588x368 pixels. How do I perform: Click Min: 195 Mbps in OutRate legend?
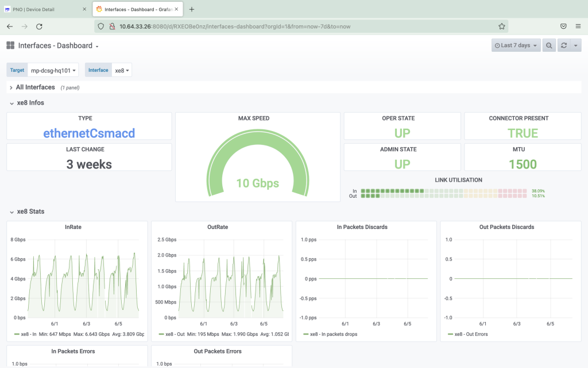pos(203,334)
